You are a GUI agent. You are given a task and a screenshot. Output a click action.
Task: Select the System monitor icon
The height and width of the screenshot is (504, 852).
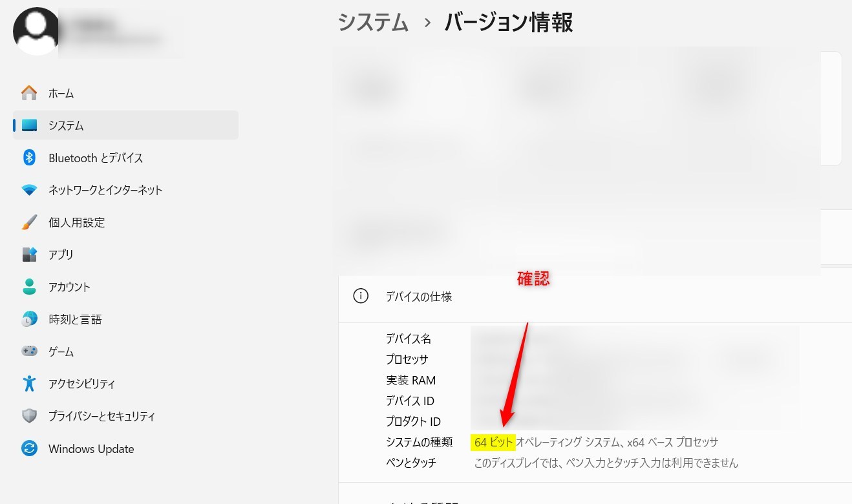[x=29, y=125]
